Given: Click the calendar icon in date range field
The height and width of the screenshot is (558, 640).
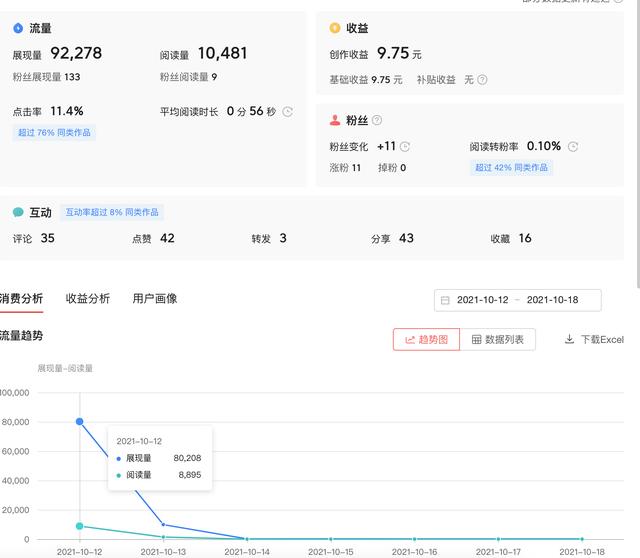Looking at the screenshot, I should coord(445,300).
